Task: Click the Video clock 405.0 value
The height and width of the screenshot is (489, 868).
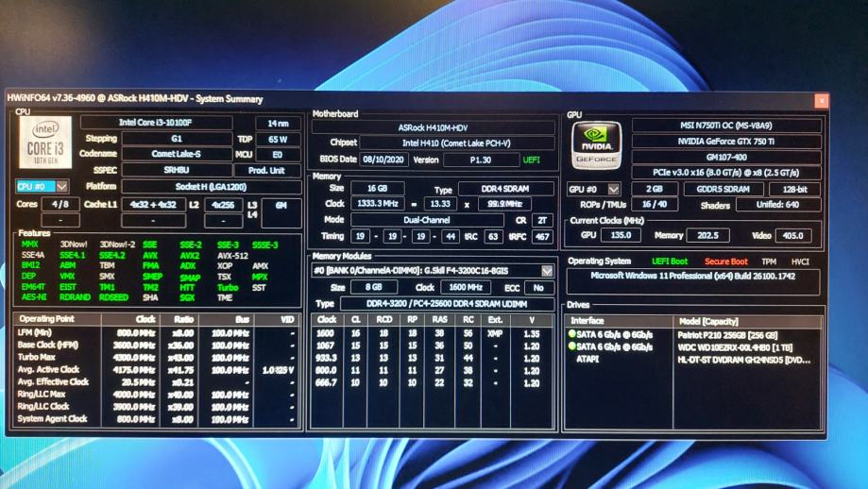Action: pos(792,236)
